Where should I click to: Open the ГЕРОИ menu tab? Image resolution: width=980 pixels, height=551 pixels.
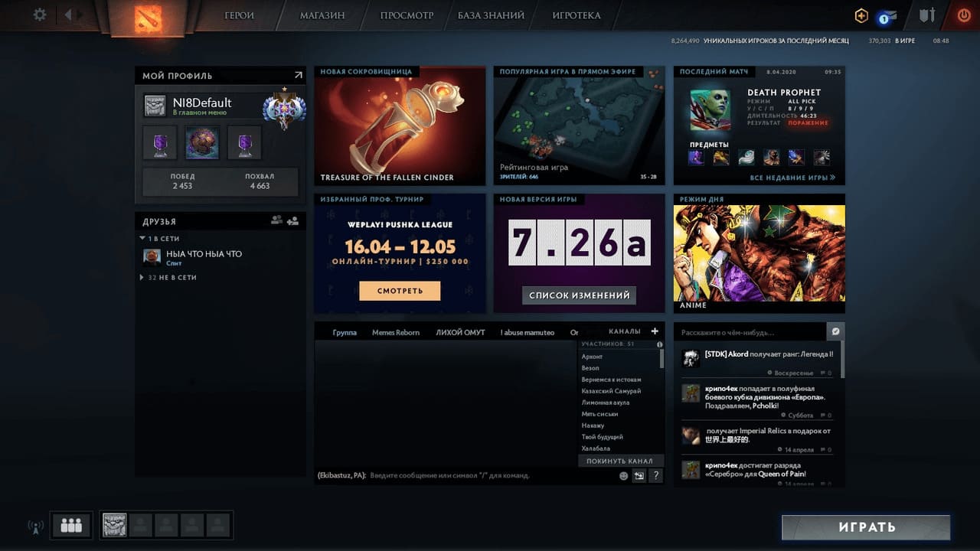tap(240, 15)
